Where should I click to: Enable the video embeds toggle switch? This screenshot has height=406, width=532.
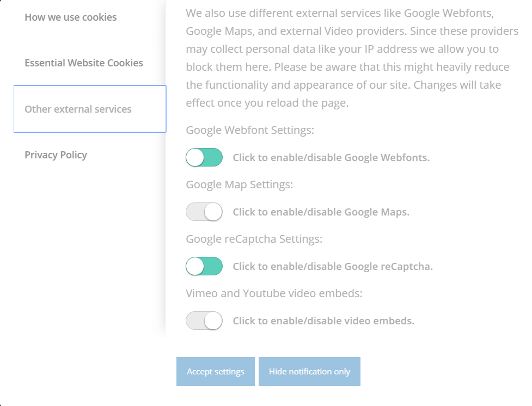pyautogui.click(x=204, y=321)
